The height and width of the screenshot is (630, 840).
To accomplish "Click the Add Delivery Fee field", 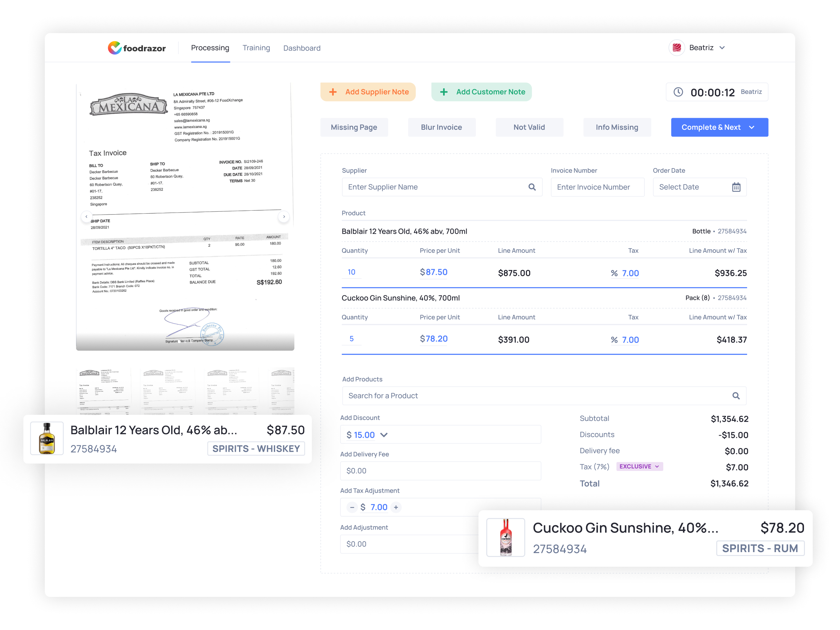I will [440, 471].
